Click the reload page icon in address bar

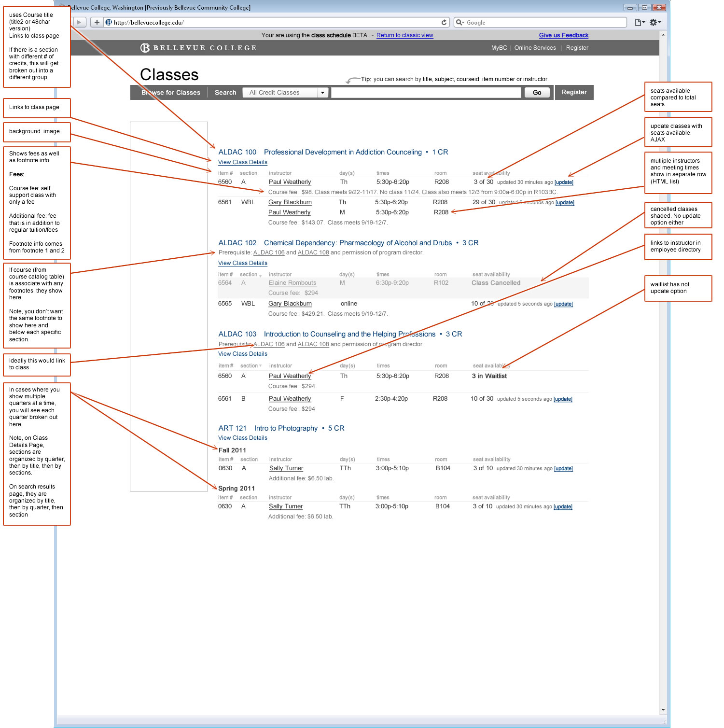coord(444,22)
